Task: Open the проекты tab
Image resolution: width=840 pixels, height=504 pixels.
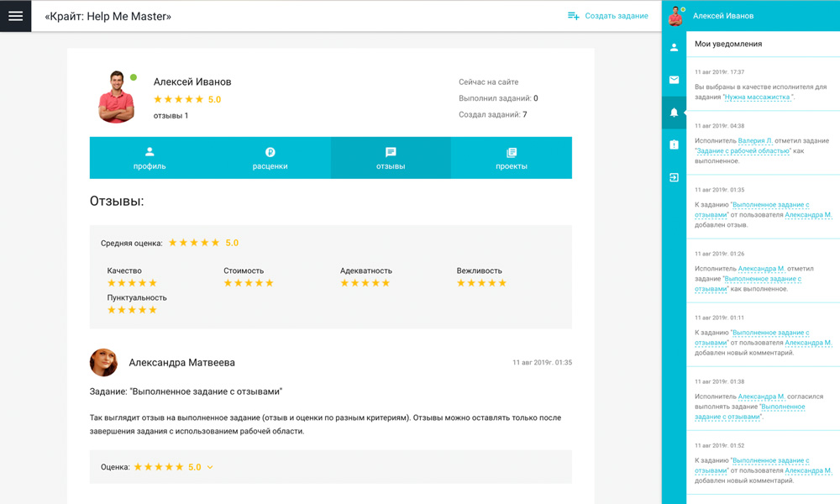Action: 511,158
